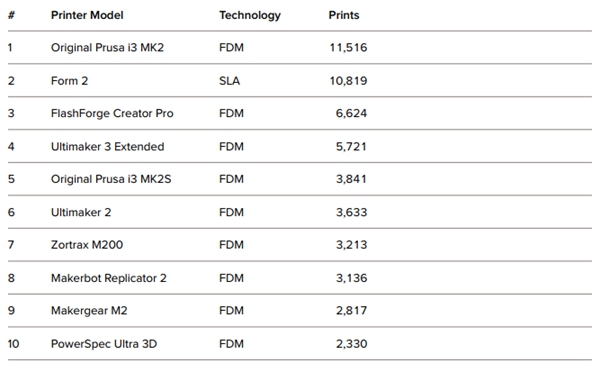Click the Prints column header
This screenshot has height=372, width=600.
pos(344,15)
